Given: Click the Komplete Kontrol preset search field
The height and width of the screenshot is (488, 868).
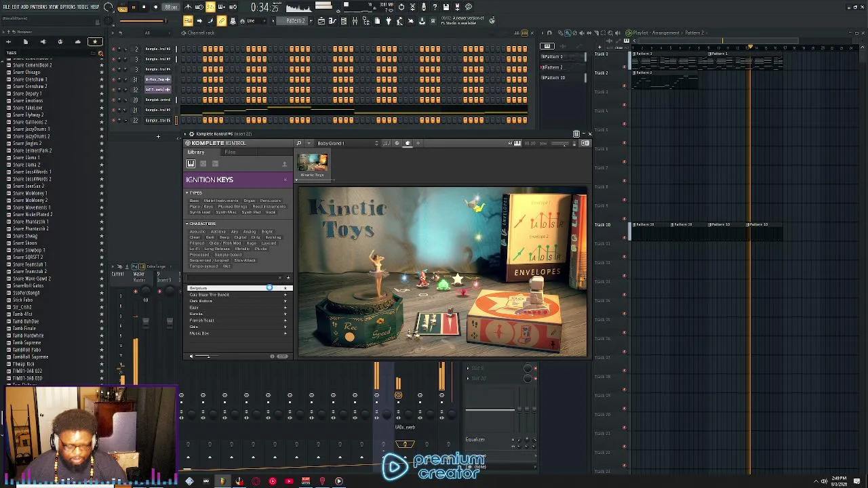Looking at the screenshot, I should tap(233, 277).
